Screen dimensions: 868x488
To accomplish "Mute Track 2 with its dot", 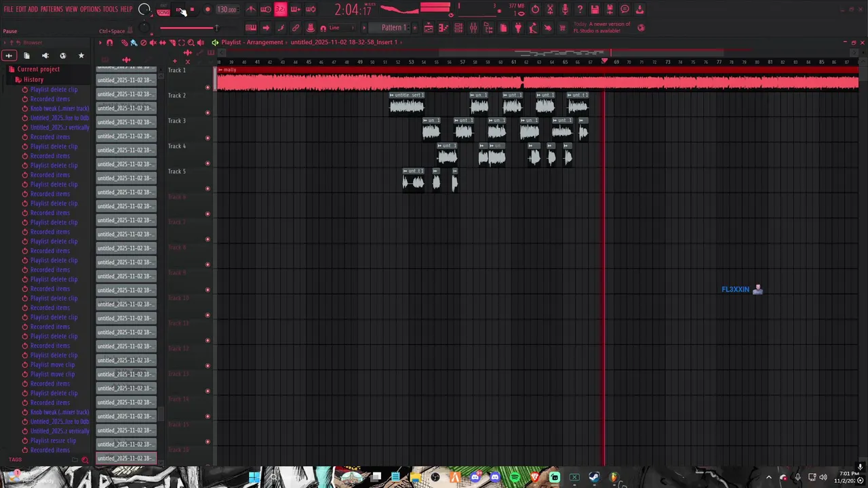I will point(208,113).
